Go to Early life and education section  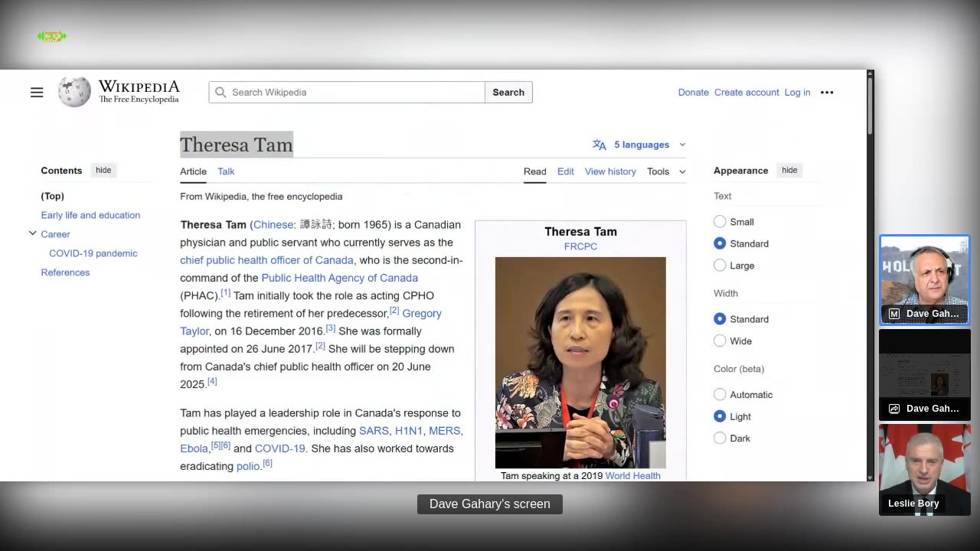tap(90, 215)
